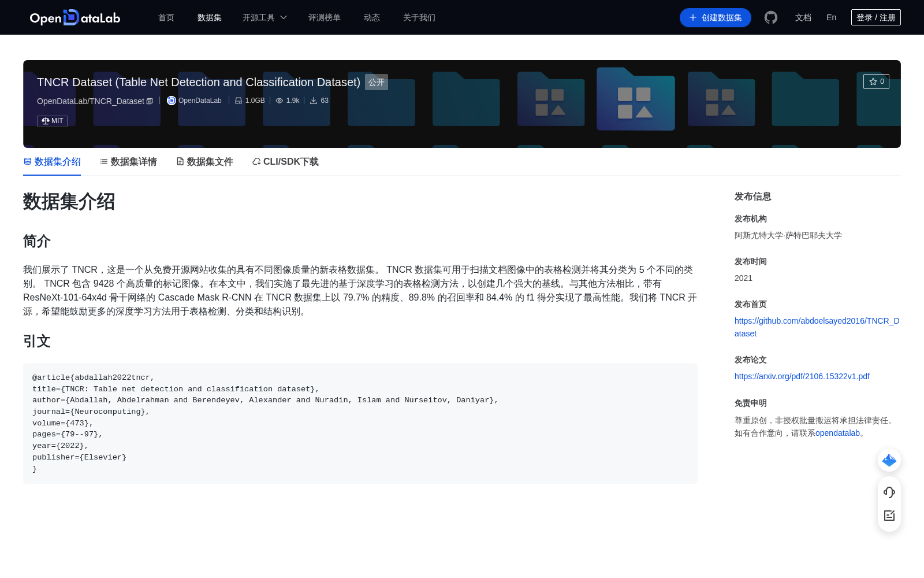This screenshot has width=924, height=578.
Task: Switch to the 数据集详情 tab
Action: [128, 162]
